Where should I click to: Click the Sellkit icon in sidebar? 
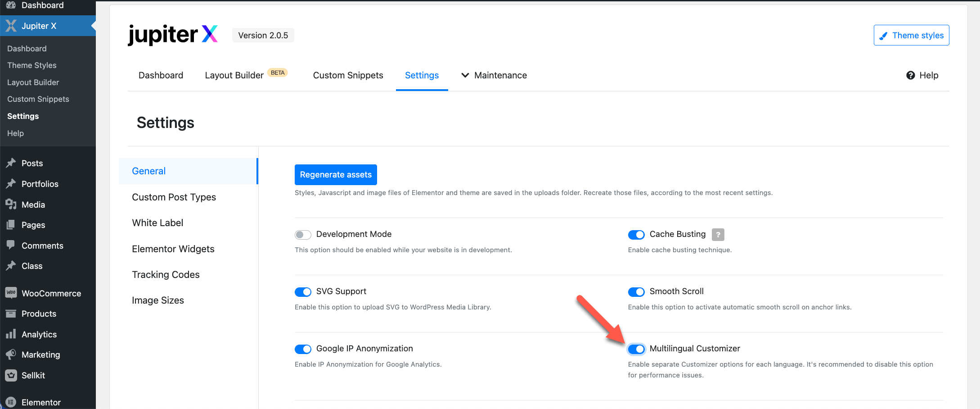11,375
